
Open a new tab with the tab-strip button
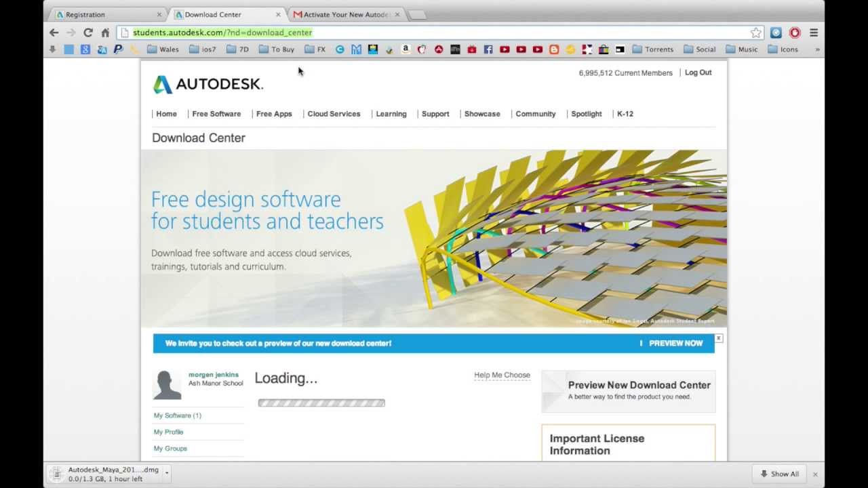[x=418, y=14]
